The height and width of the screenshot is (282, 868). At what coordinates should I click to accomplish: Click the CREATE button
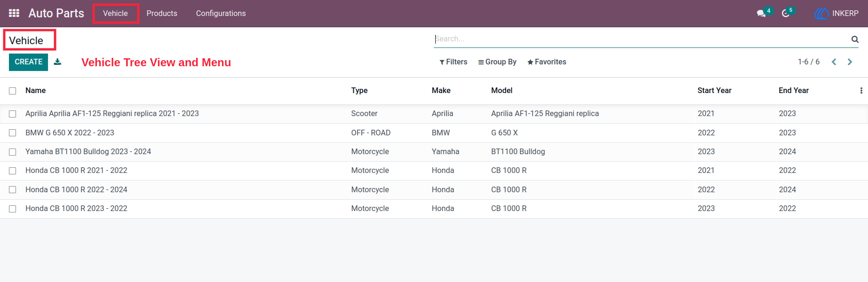(29, 62)
